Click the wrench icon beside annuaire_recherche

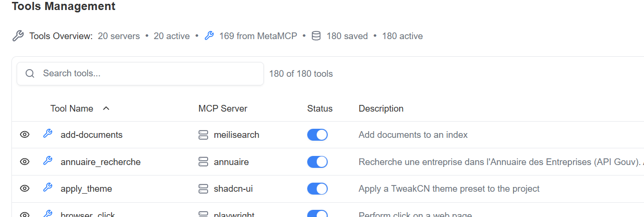[48, 161]
